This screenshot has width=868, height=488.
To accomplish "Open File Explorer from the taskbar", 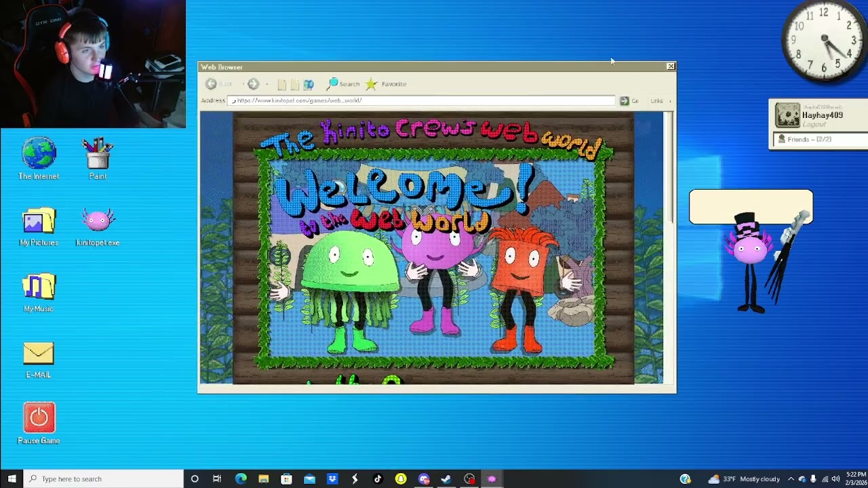I will 264,479.
